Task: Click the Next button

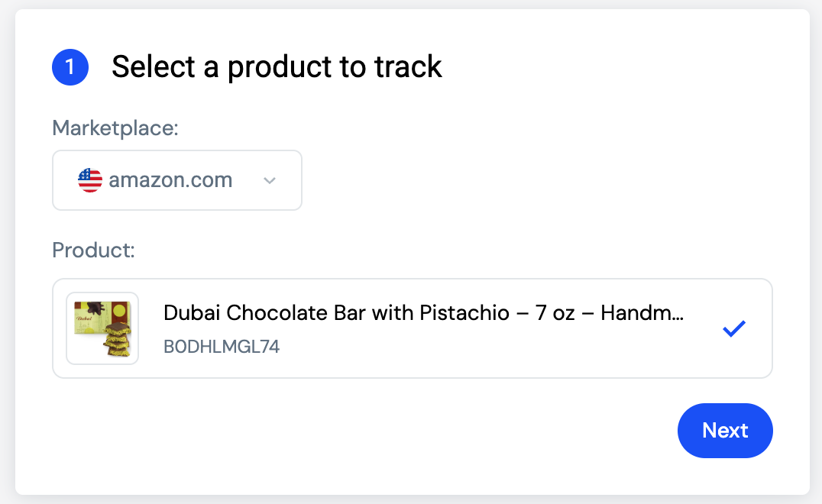Action: coord(725,430)
